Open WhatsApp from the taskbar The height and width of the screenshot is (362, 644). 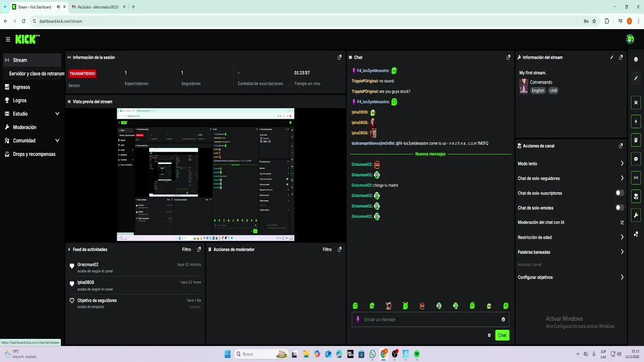tap(372, 354)
